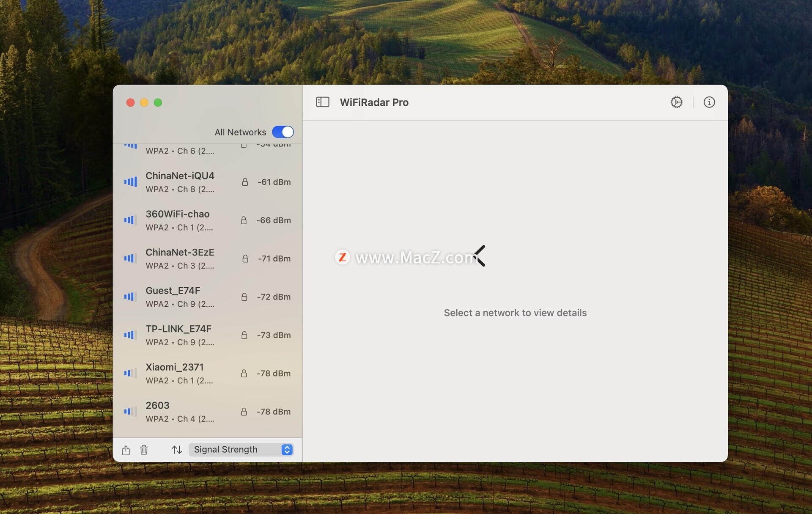Select the 360WiFi-chao network
This screenshot has width=812, height=514.
click(207, 220)
